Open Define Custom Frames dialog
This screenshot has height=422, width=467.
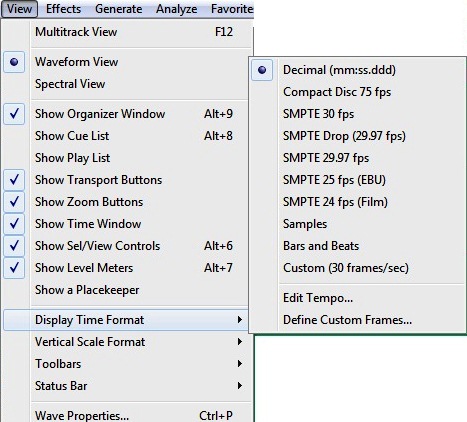[357, 320]
